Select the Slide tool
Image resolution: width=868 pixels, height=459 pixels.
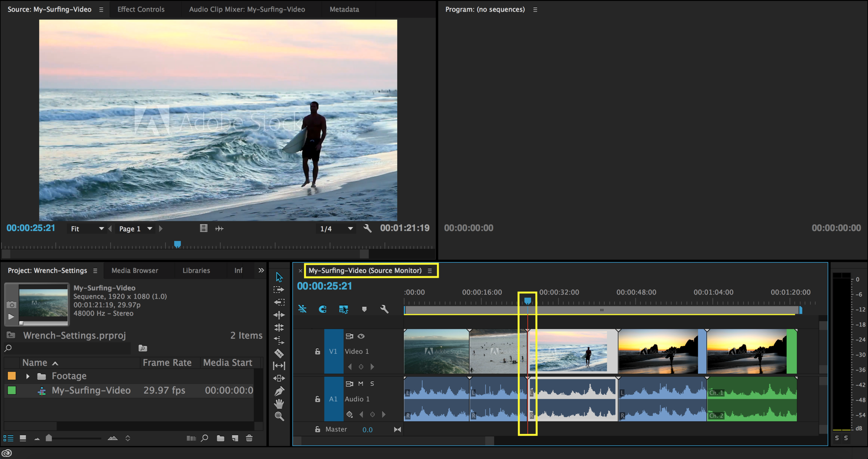[x=279, y=378]
